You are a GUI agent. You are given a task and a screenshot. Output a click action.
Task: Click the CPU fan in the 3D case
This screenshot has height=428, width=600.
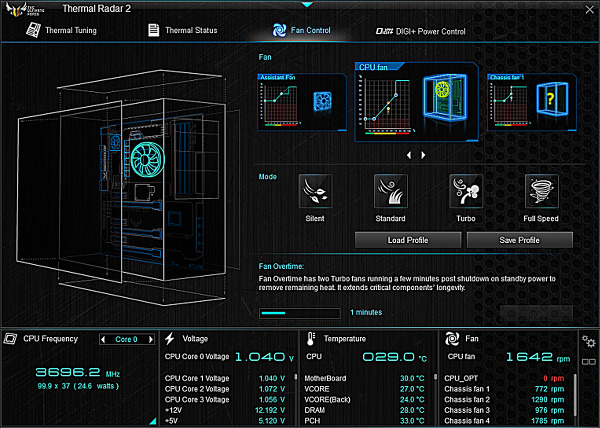[148, 159]
